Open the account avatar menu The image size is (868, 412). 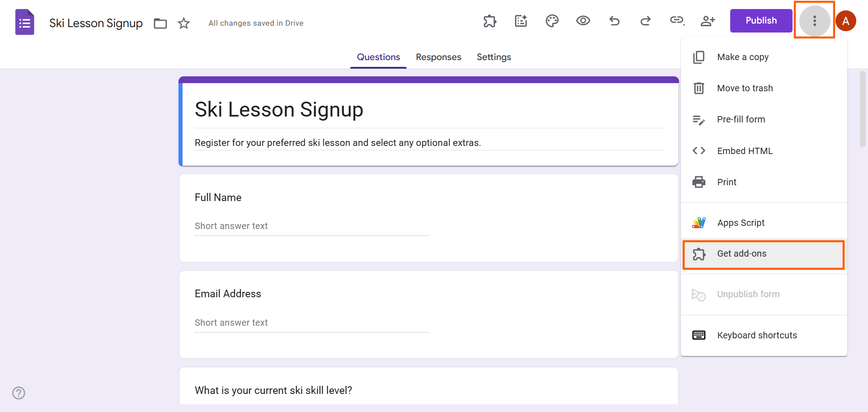point(846,21)
